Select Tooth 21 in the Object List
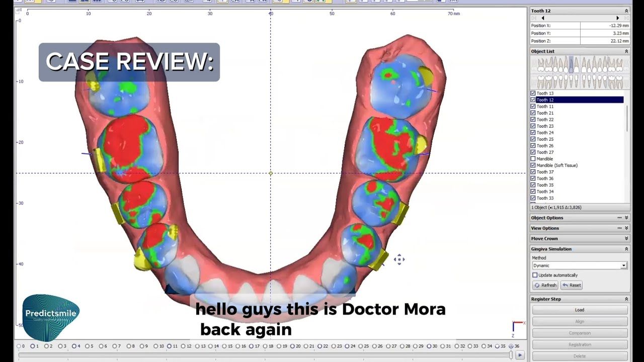 point(545,113)
